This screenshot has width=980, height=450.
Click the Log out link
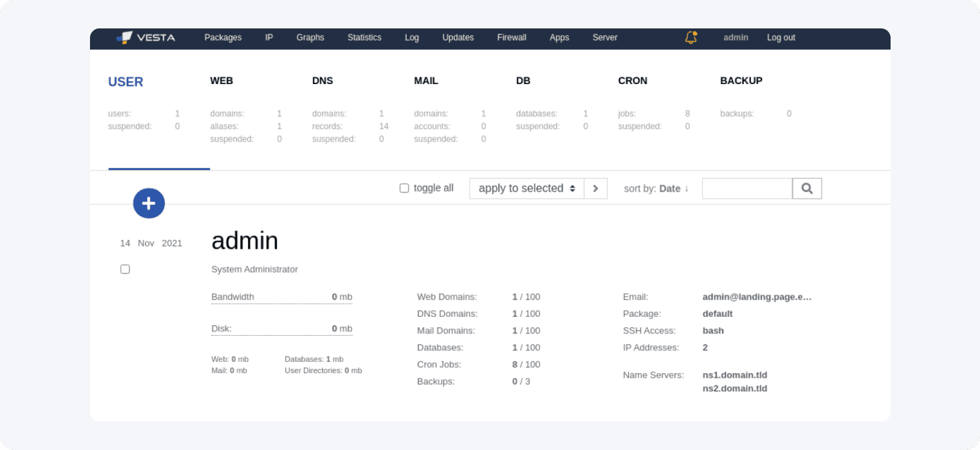coord(780,37)
